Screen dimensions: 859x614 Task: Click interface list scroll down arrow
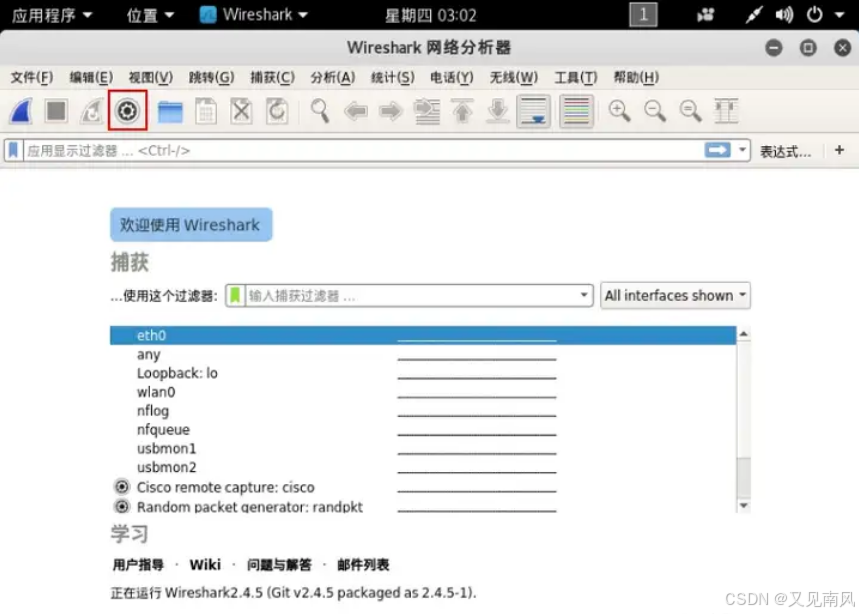point(743,506)
